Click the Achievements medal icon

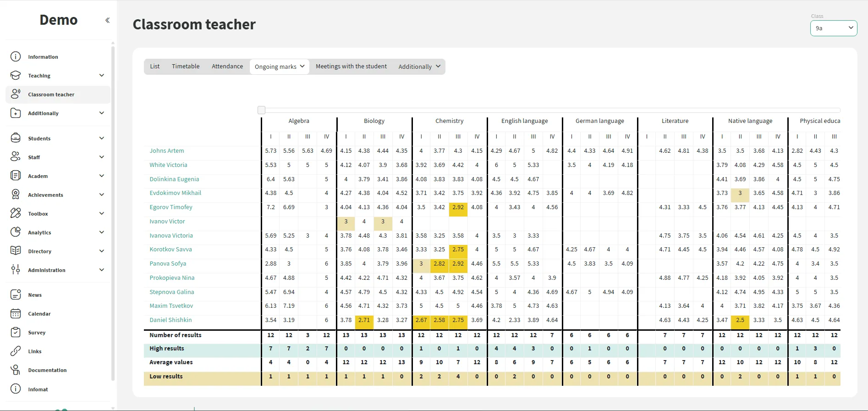(x=16, y=194)
